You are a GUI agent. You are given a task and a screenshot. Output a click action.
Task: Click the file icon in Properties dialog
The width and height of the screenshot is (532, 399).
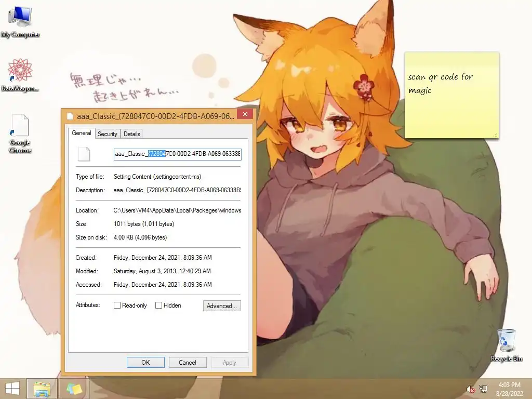click(84, 154)
